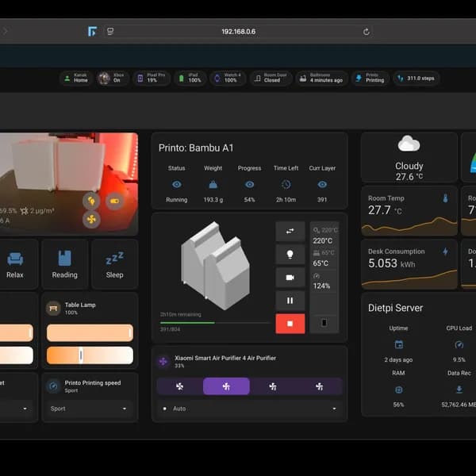Click the Dietpi Server Uptime calendar icon
Viewport: 476px width, 476px height.
[398, 344]
